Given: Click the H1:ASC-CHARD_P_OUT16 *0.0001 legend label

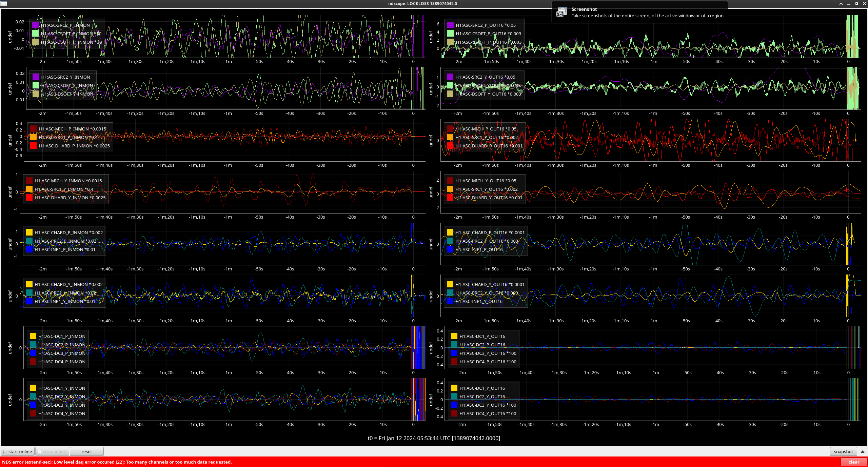Looking at the screenshot, I should pos(490,233).
